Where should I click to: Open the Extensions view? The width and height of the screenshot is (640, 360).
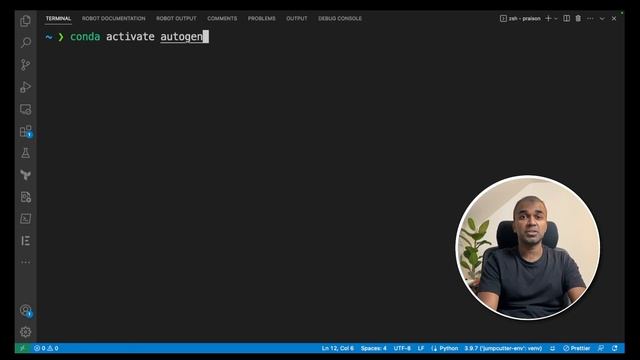[x=25, y=131]
